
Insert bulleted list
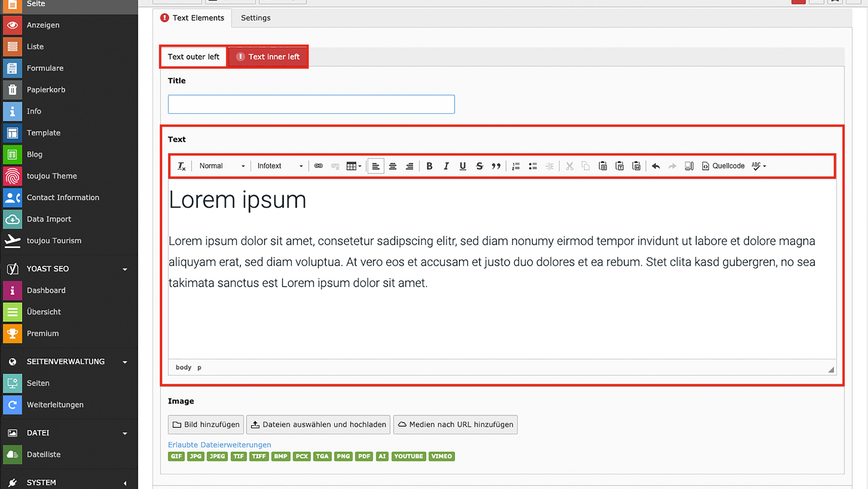(533, 166)
